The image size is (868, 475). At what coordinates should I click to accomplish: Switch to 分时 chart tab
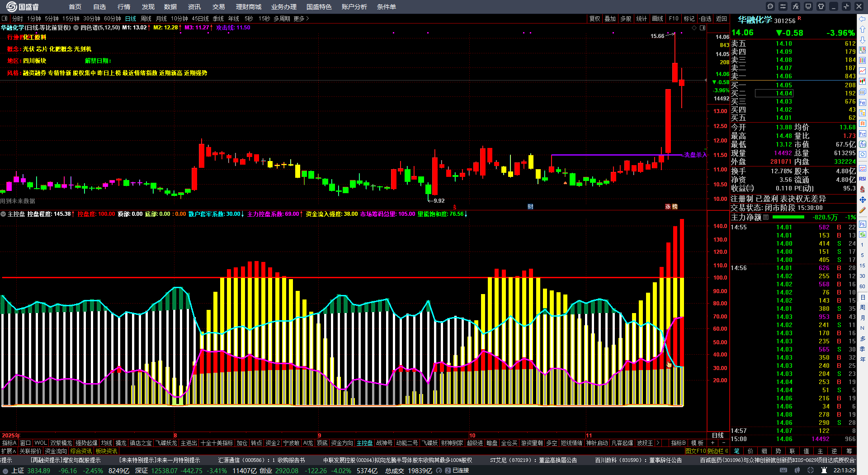(18, 19)
